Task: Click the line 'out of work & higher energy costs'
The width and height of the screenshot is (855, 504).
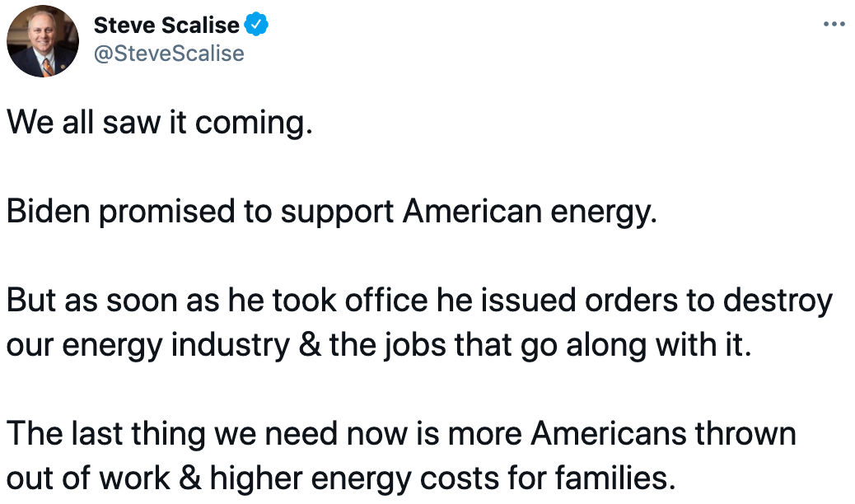Action: [x=341, y=478]
